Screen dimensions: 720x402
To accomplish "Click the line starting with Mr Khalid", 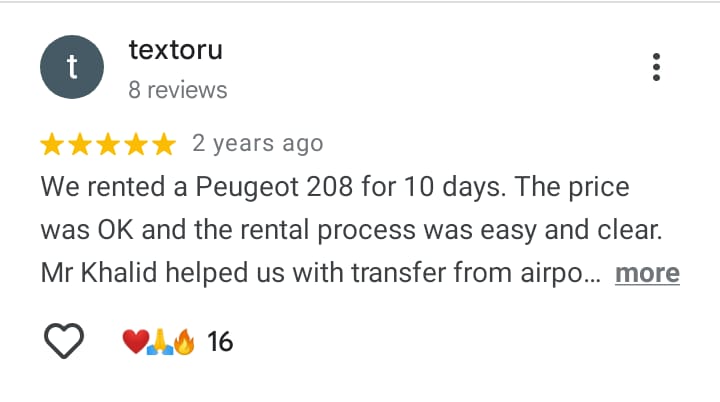I will pyautogui.click(x=320, y=273).
